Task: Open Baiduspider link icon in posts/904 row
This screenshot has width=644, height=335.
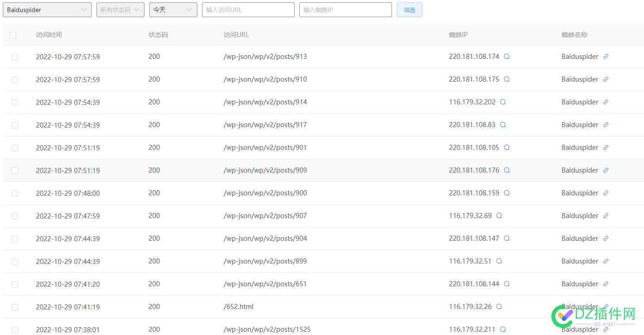Action: point(606,238)
